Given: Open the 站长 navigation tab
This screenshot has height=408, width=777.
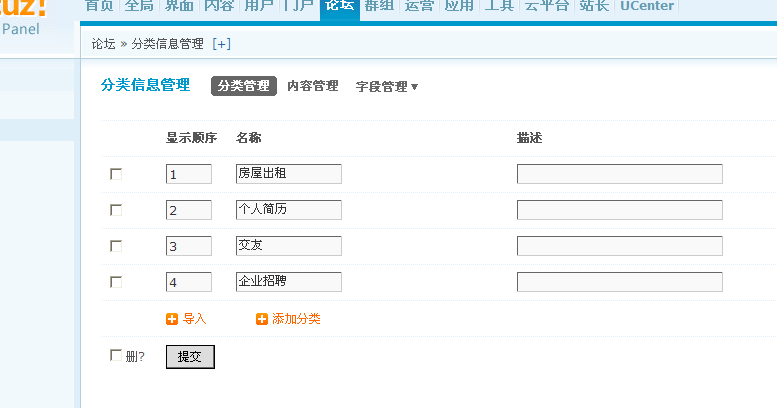Looking at the screenshot, I should 594,6.
